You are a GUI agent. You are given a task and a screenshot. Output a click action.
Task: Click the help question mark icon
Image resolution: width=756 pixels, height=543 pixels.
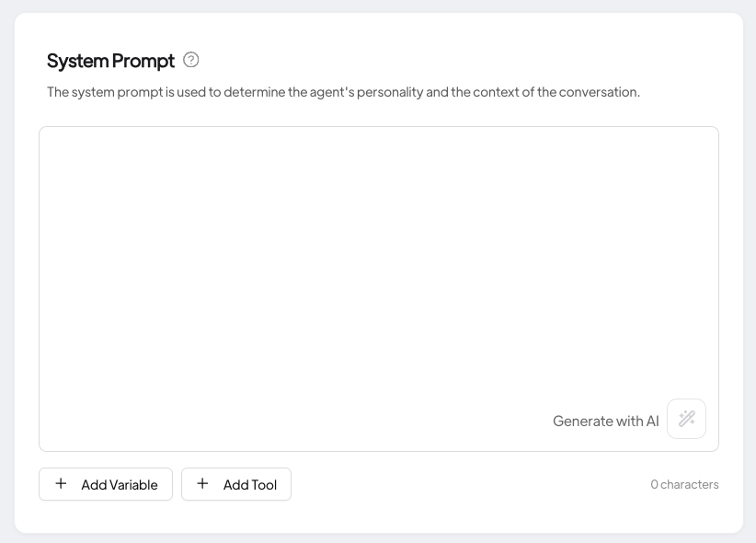[x=191, y=60]
